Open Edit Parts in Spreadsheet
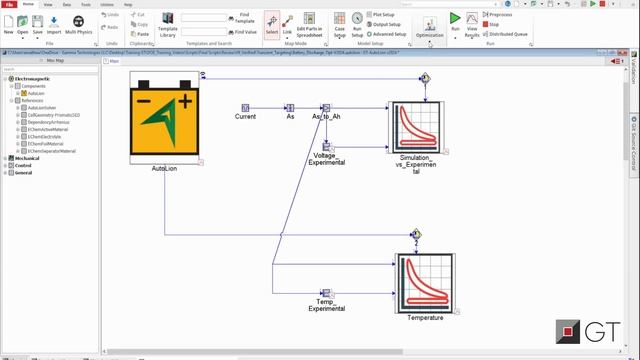 (x=309, y=25)
